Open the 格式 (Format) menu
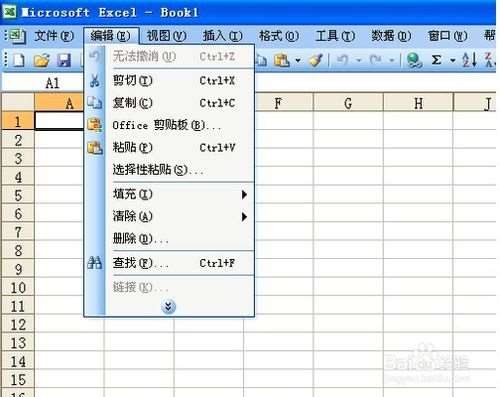 tap(279, 36)
